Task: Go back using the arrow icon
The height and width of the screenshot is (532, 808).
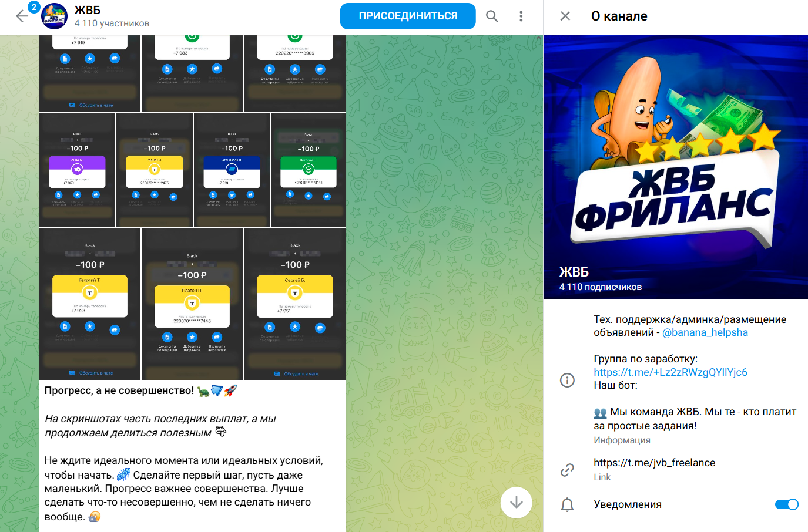Action: coord(22,16)
